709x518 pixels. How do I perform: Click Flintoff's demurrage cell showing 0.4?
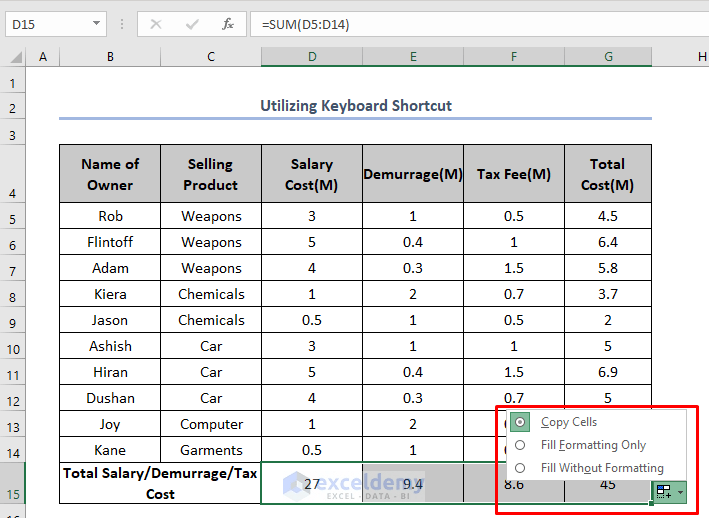[413, 242]
